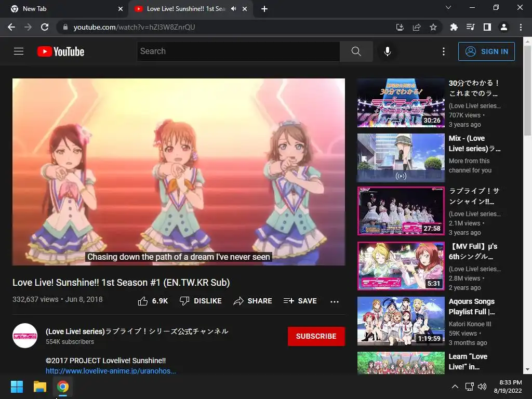The width and height of the screenshot is (532, 399).
Task: Close the New Tab browser tab
Action: pos(121,9)
